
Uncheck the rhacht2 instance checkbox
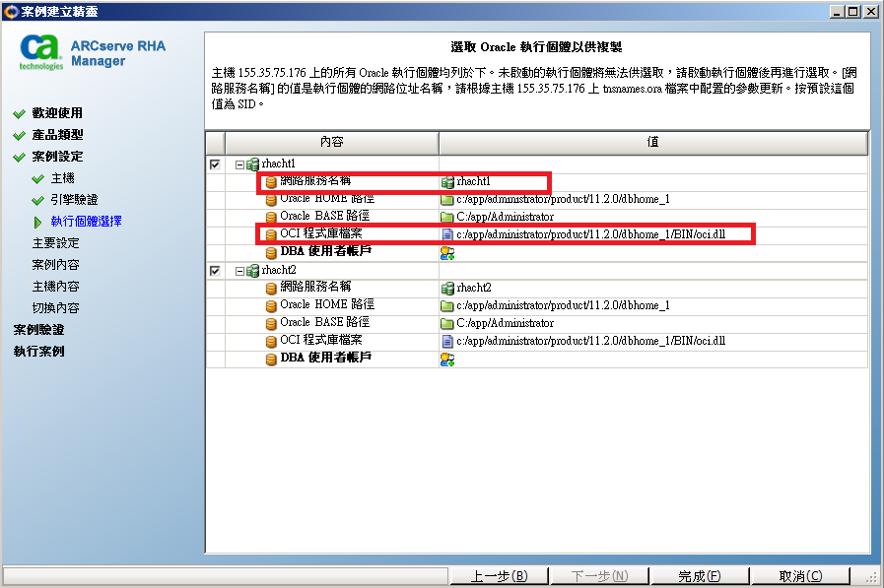215,271
